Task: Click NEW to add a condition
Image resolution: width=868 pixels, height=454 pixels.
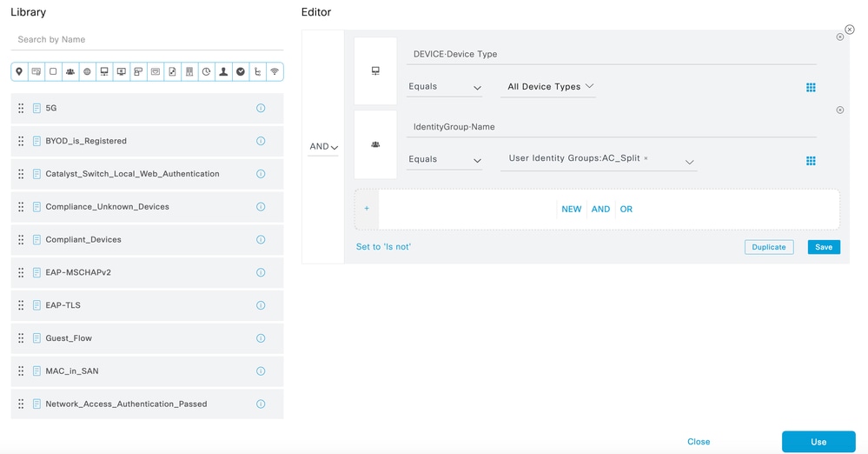Action: [572, 209]
